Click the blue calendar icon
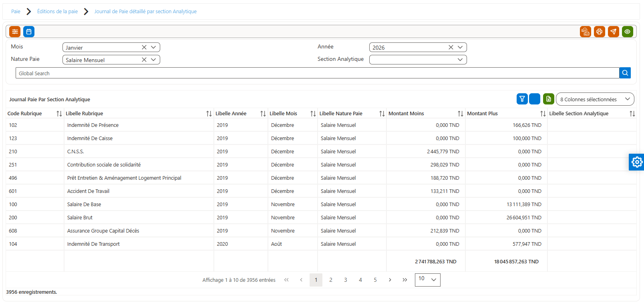 [29, 32]
